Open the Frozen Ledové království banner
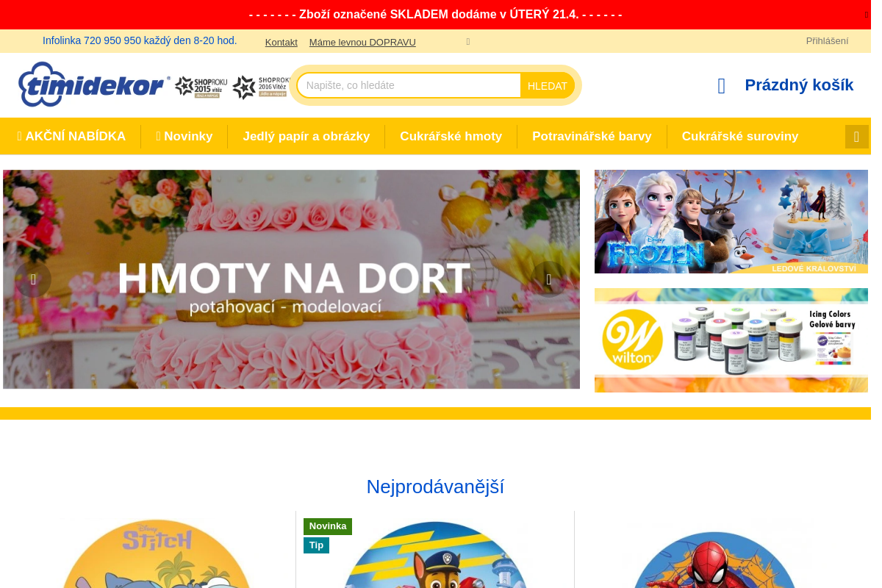Image resolution: width=882 pixels, height=588 pixels. coord(731,221)
